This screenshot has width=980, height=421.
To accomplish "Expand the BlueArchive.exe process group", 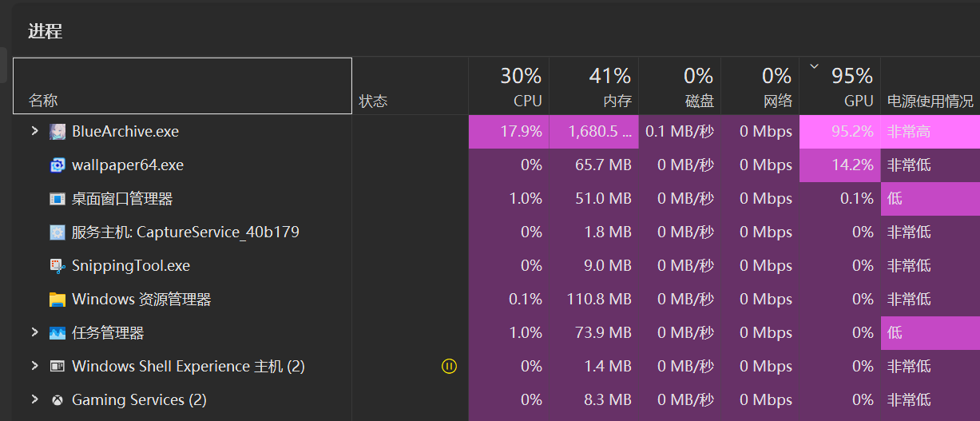I will 34,131.
